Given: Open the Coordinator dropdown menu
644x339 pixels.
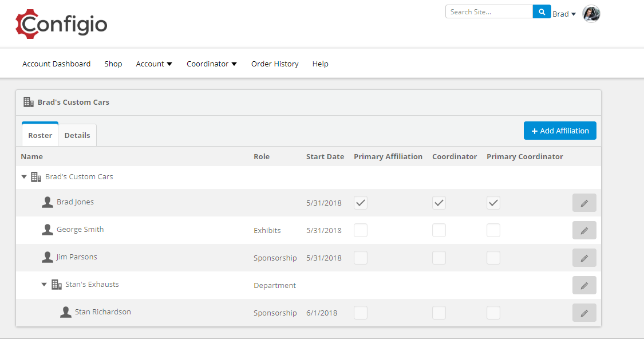Looking at the screenshot, I should 211,64.
